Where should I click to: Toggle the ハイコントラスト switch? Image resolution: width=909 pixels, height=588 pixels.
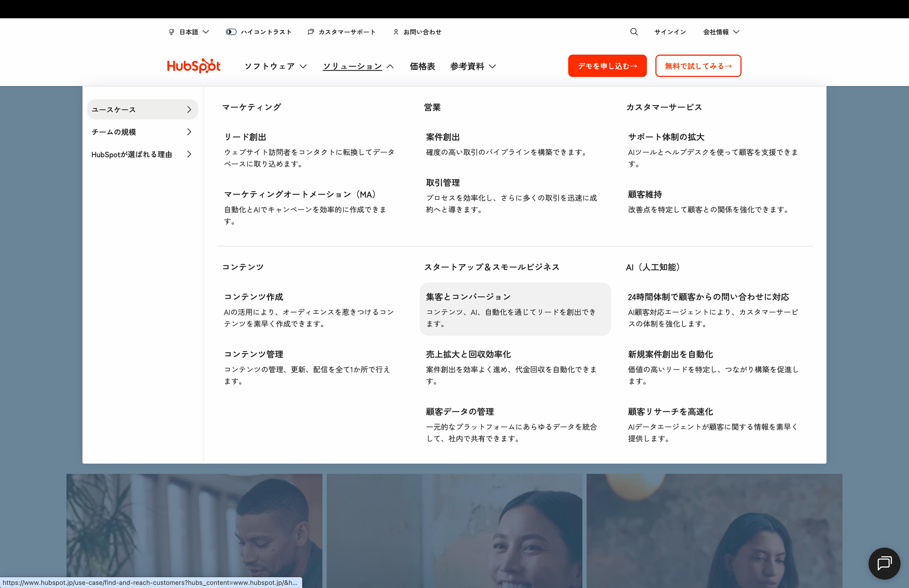pos(231,32)
